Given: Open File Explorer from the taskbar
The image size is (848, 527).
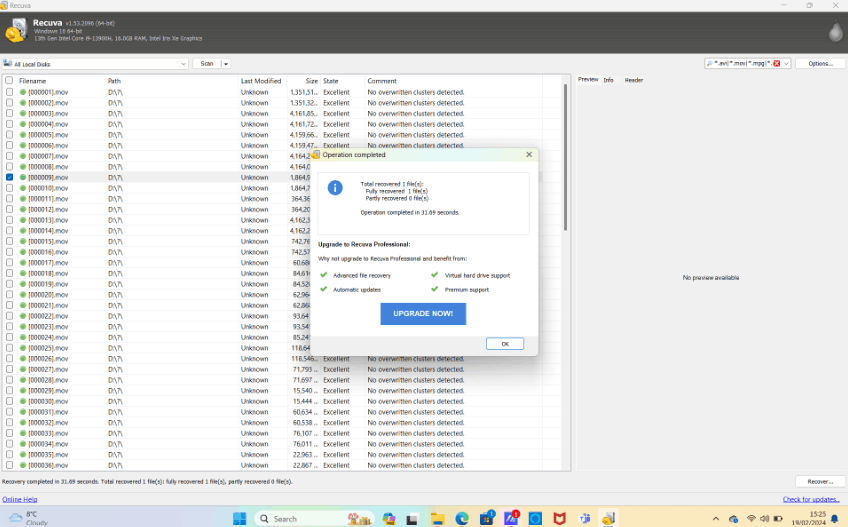Looking at the screenshot, I should pyautogui.click(x=438, y=518).
